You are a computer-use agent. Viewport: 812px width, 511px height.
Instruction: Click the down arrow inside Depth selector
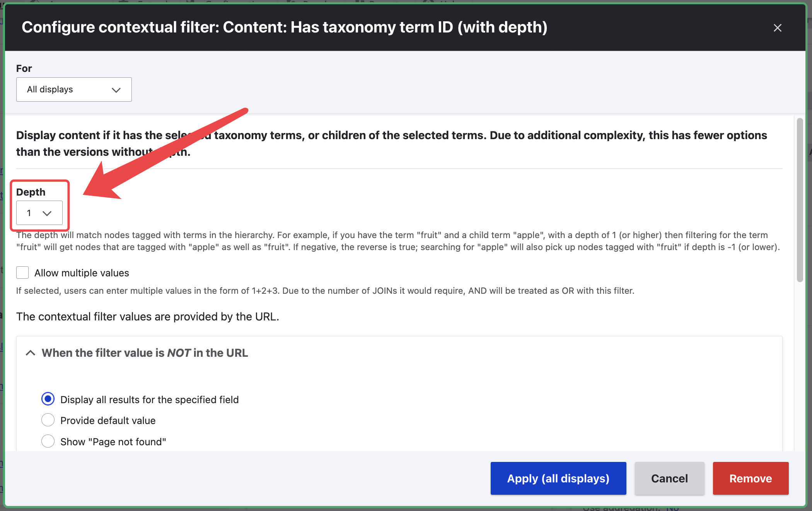coord(47,213)
